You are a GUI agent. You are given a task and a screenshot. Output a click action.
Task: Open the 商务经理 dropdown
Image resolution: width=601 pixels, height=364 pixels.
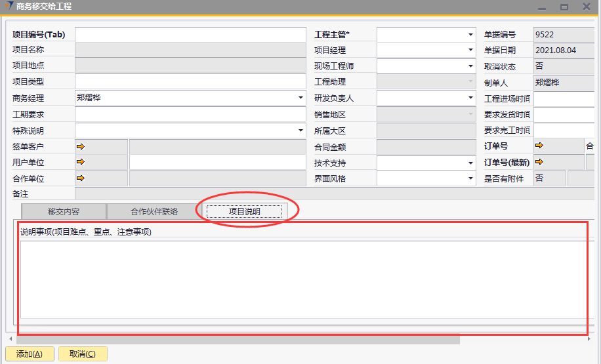tap(300, 98)
